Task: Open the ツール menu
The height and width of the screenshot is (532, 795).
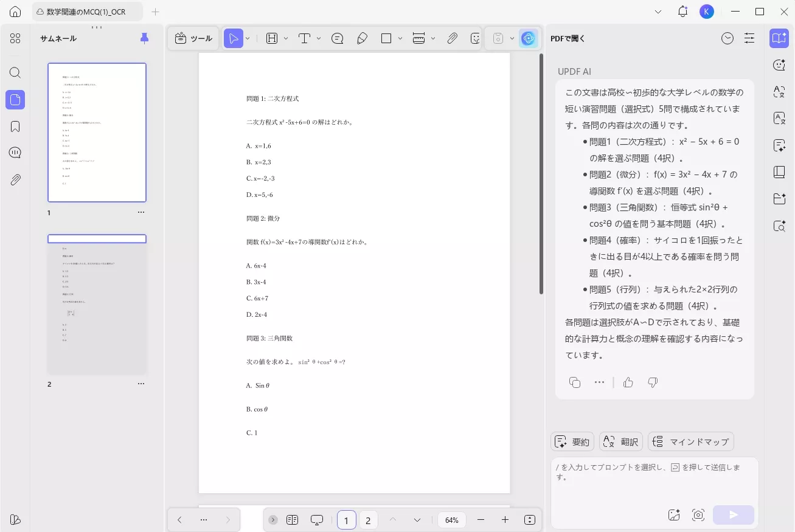Action: click(193, 38)
